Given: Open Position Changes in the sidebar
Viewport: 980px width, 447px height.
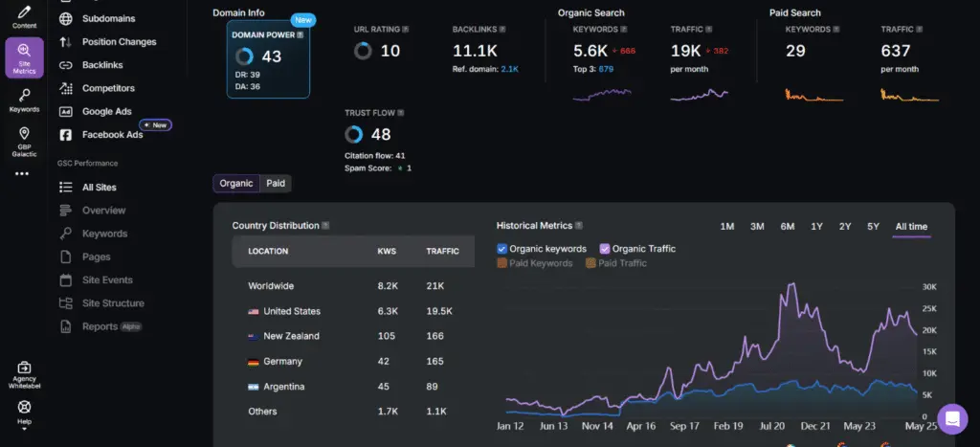Looking at the screenshot, I should click(x=119, y=42).
